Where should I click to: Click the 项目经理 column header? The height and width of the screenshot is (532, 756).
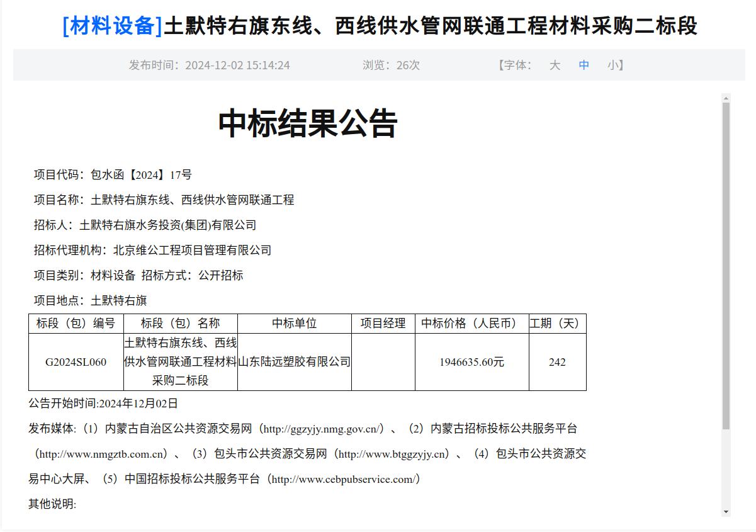(383, 324)
